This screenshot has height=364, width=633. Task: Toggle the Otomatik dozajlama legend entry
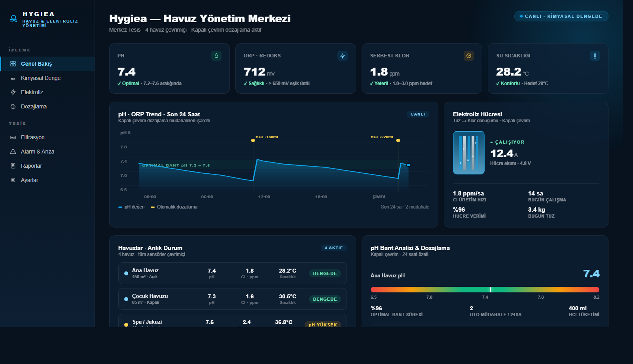tap(174, 207)
